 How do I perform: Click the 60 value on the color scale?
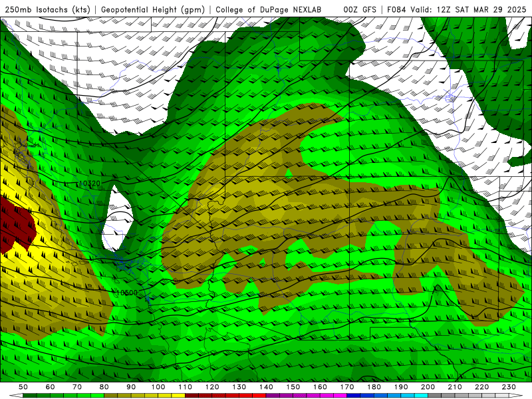51,387
